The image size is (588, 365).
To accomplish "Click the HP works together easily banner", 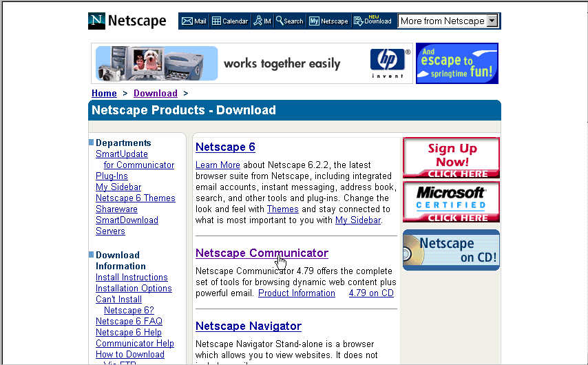I will tap(251, 63).
